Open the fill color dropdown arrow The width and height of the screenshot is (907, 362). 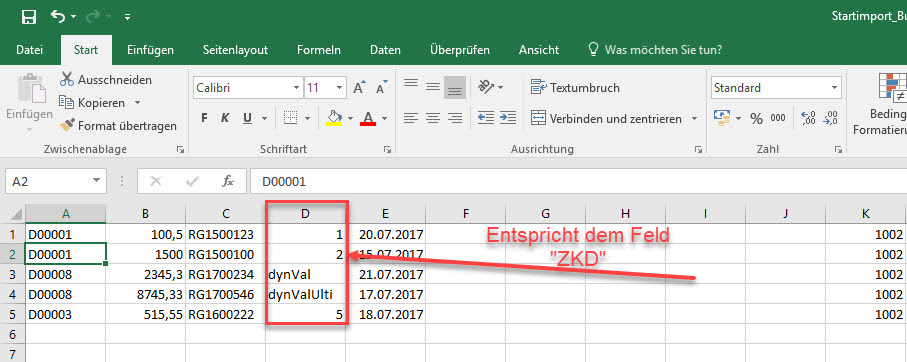[351, 119]
